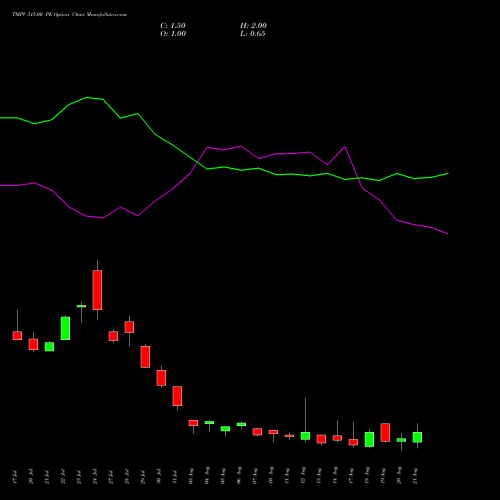The height and width of the screenshot is (500, 500).
Task: Click the green indicator line's peak
Action: pyautogui.click(x=87, y=97)
